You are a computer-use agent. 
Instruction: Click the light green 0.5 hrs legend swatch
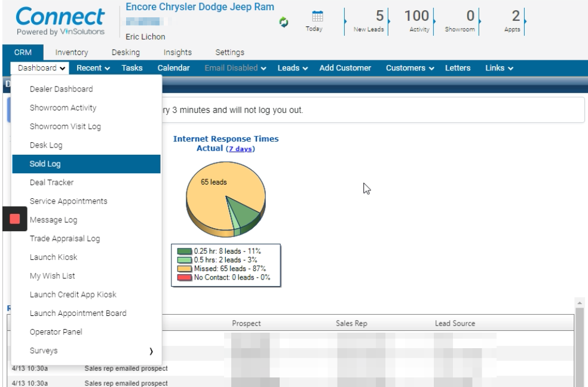(184, 260)
